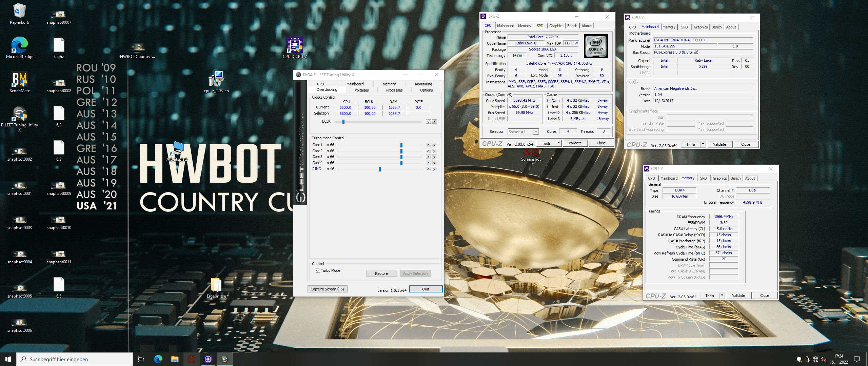Image resolution: width=868 pixels, height=366 pixels.
Task: Click the RING multiplier slider handle
Action: click(x=379, y=169)
